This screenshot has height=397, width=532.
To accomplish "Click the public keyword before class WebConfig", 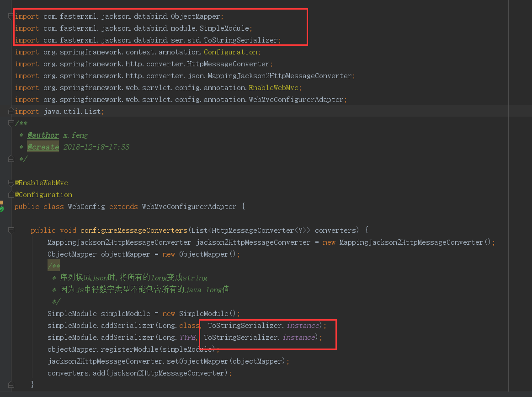I will coord(27,206).
